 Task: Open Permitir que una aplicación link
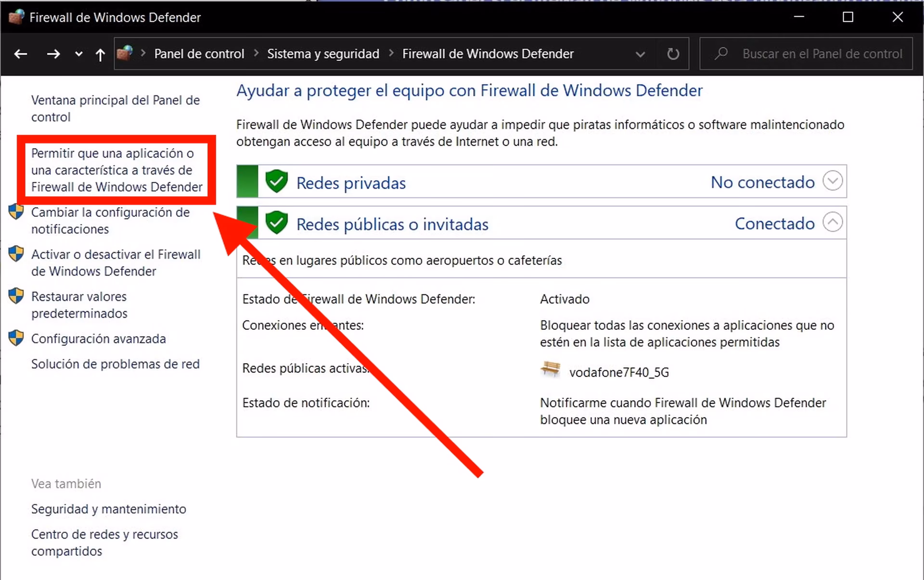pos(116,170)
